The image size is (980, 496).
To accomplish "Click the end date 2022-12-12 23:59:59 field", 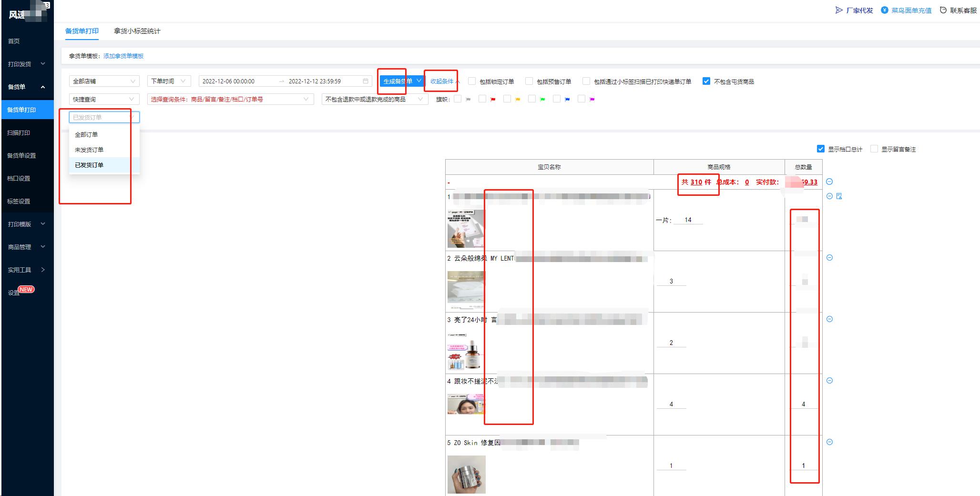I will (315, 81).
